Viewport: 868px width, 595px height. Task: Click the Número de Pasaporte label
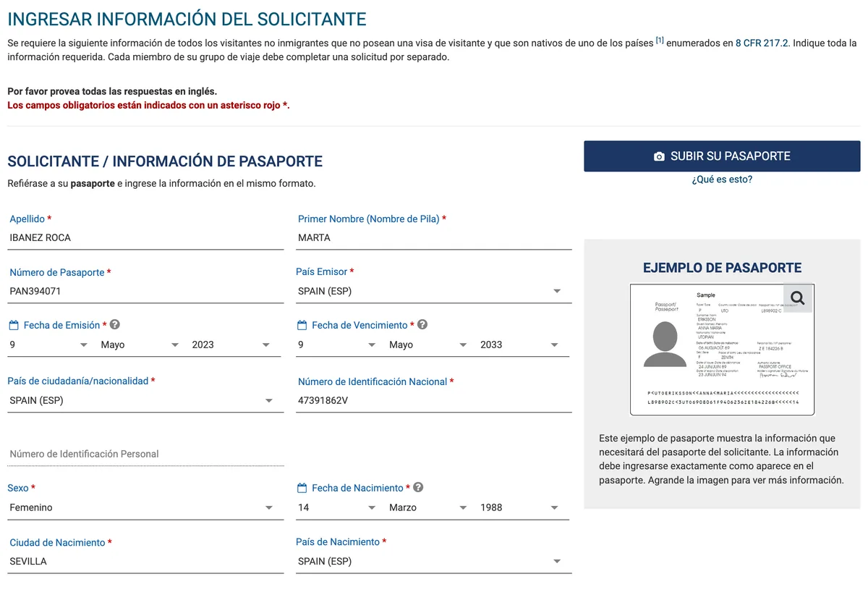click(56, 272)
